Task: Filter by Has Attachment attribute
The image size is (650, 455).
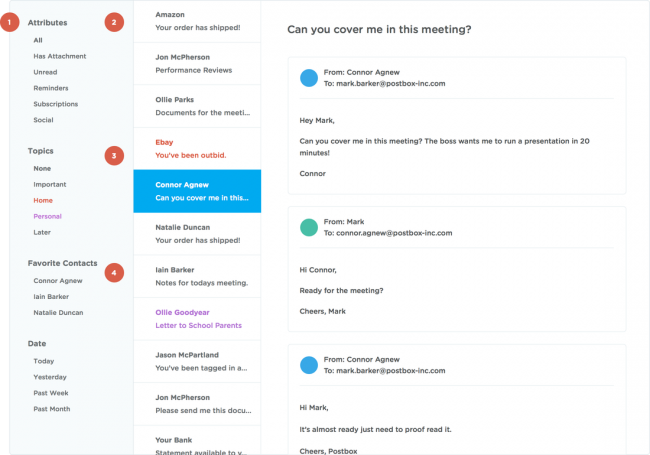Action: 59,56
